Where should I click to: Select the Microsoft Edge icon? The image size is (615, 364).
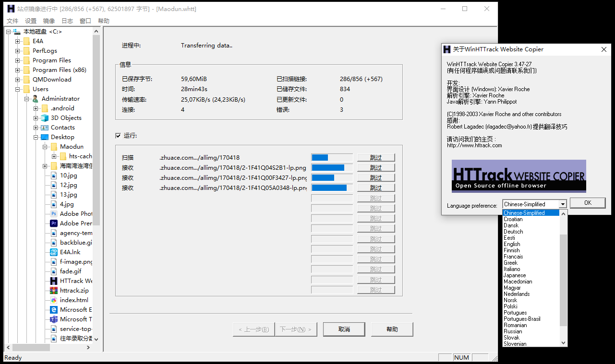[53, 309]
